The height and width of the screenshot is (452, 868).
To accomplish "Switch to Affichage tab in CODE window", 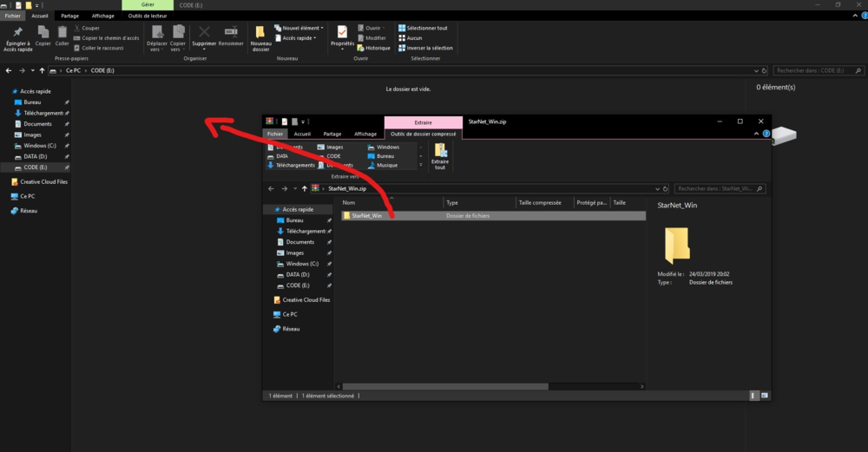I will coord(103,16).
